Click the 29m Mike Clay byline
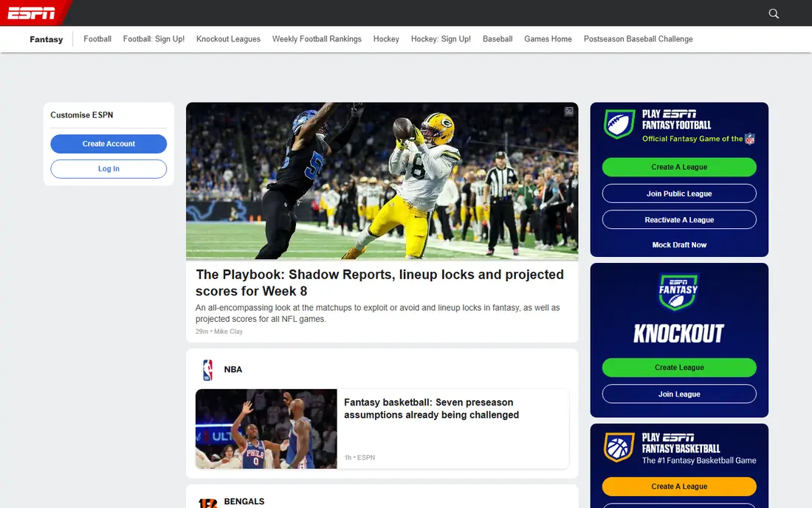 219,332
